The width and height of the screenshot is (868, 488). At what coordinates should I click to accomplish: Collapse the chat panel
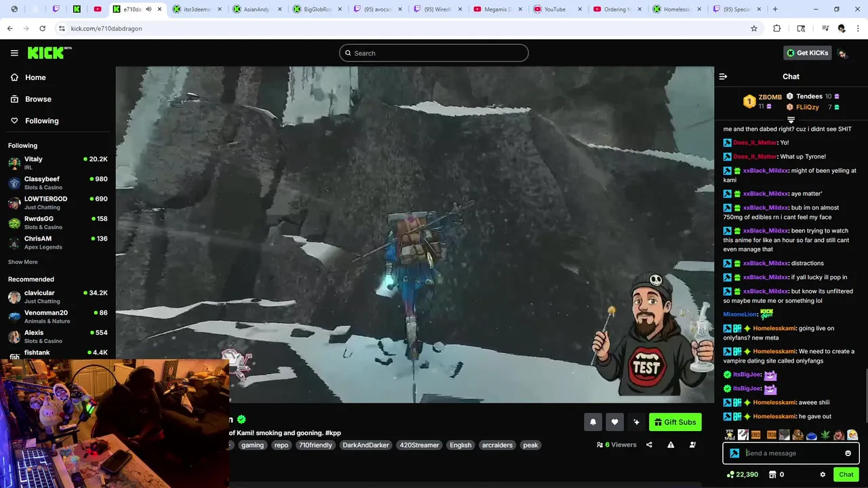coord(723,77)
